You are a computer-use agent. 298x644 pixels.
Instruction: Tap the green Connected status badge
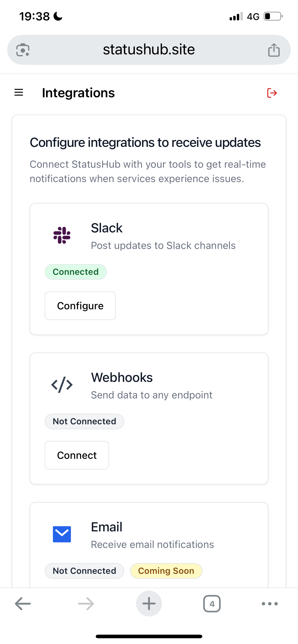point(76,272)
